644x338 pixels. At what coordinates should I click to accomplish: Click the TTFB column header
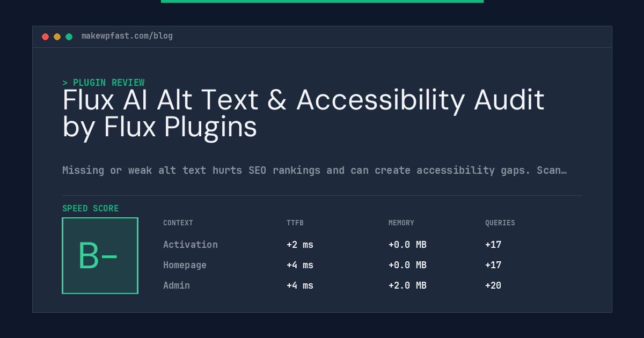tap(295, 223)
